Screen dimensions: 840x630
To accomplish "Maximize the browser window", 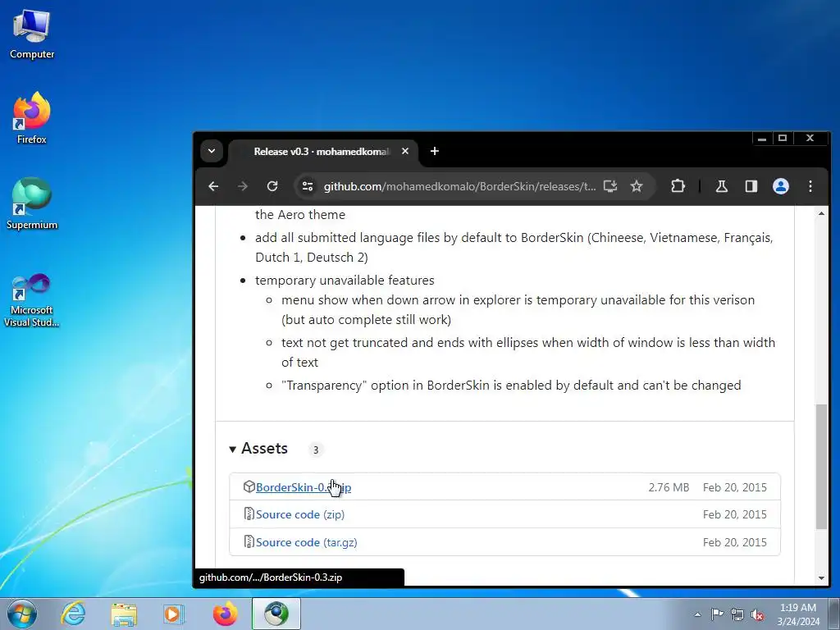I will coord(783,138).
